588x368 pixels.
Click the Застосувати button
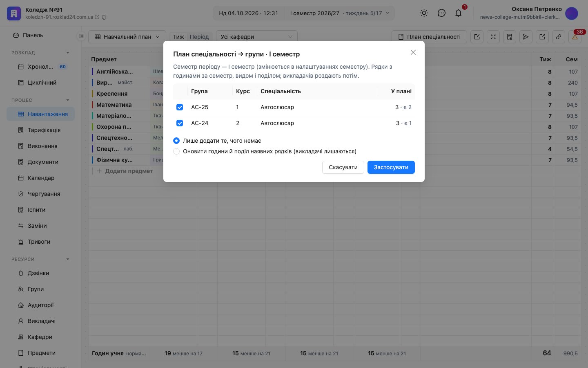point(391,167)
